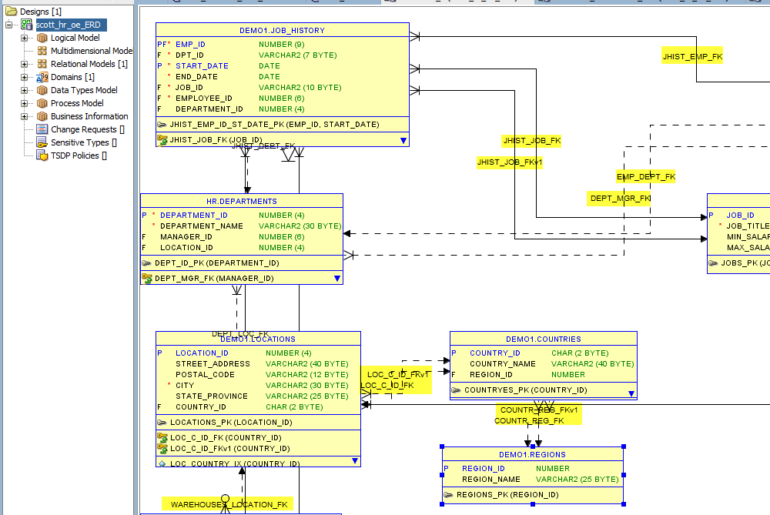
Task: Click the Sensitive Types key icon
Action: point(42,142)
